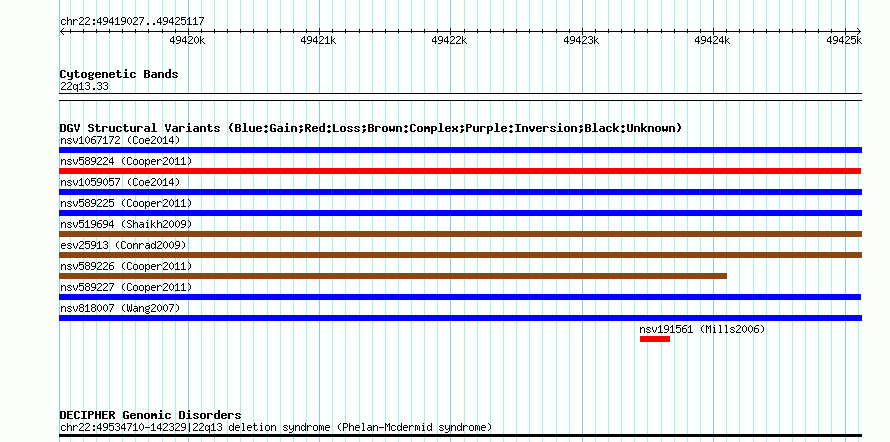Viewport: 890px width, 442px height.
Task: Click the blue bar under nsv589227
Action: click(460, 297)
